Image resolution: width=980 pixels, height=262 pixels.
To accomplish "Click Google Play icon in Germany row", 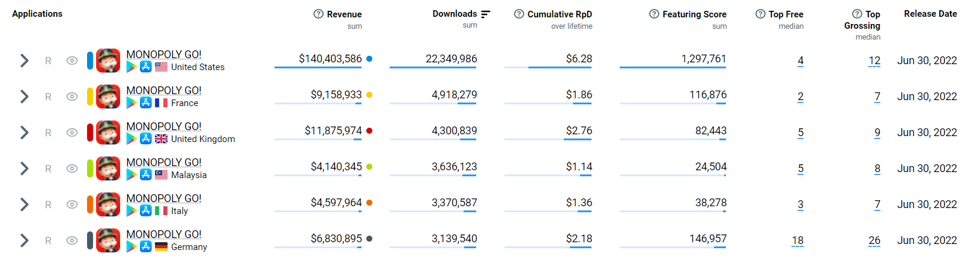I will pyautogui.click(x=132, y=247).
